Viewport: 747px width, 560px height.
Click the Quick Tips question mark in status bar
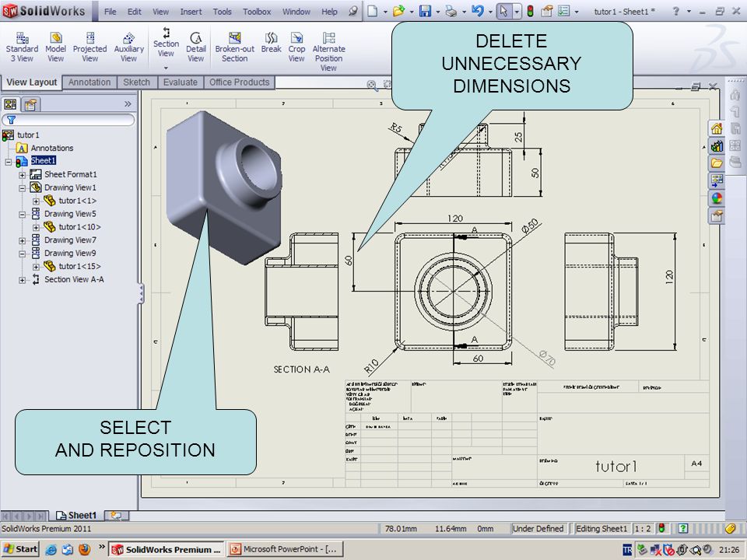(682, 528)
